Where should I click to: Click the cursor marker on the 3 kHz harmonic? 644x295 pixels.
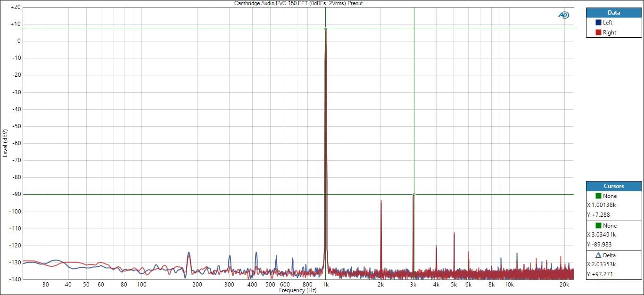pyautogui.click(x=414, y=194)
